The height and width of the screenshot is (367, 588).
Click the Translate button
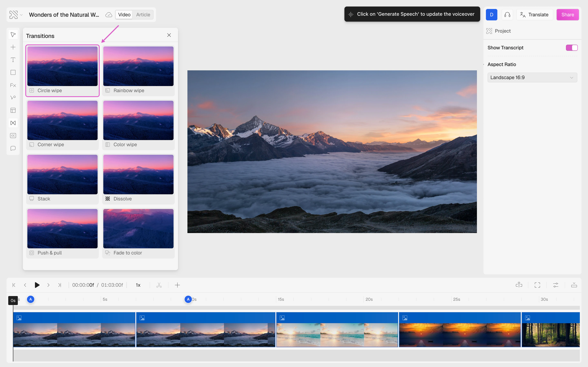pos(534,14)
